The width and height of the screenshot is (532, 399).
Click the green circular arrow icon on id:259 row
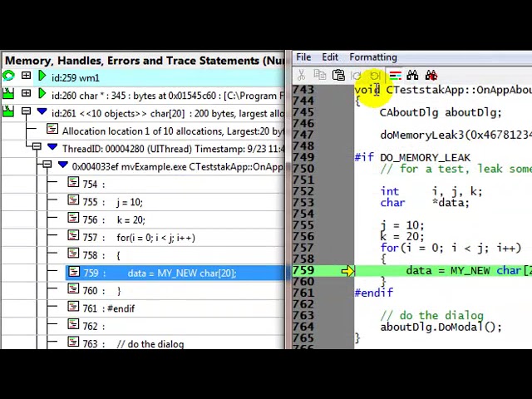tap(8, 76)
